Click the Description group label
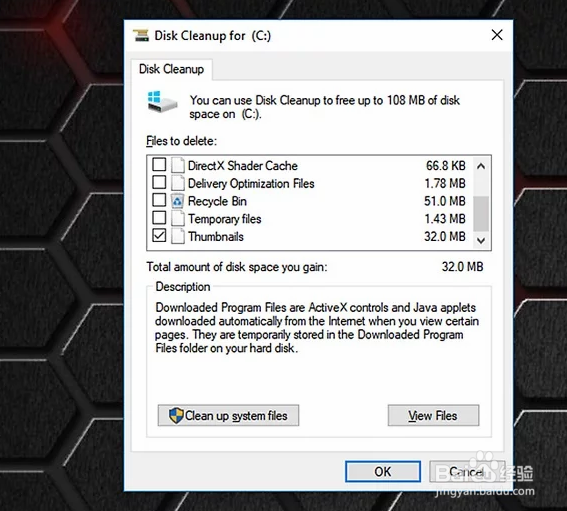567x511 pixels. point(183,287)
